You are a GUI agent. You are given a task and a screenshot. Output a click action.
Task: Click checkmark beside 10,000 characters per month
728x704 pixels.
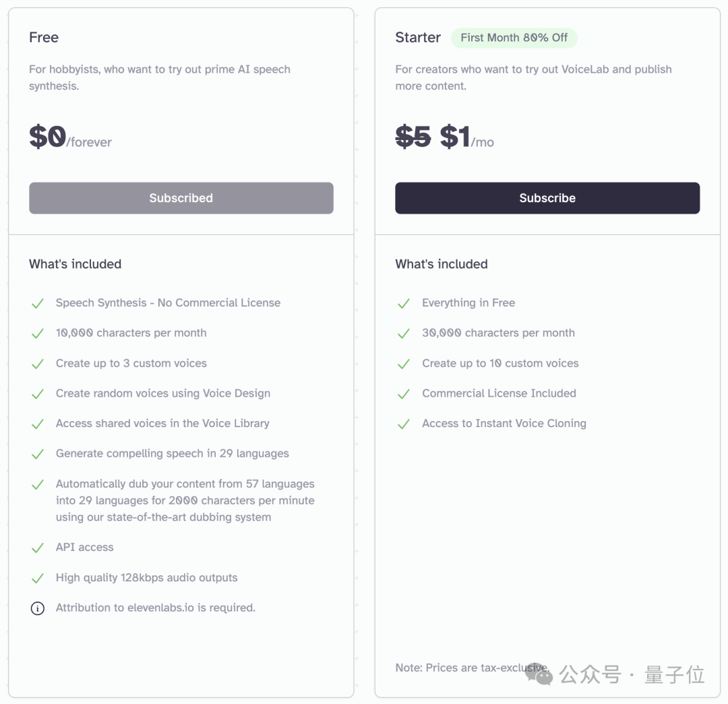(x=38, y=333)
